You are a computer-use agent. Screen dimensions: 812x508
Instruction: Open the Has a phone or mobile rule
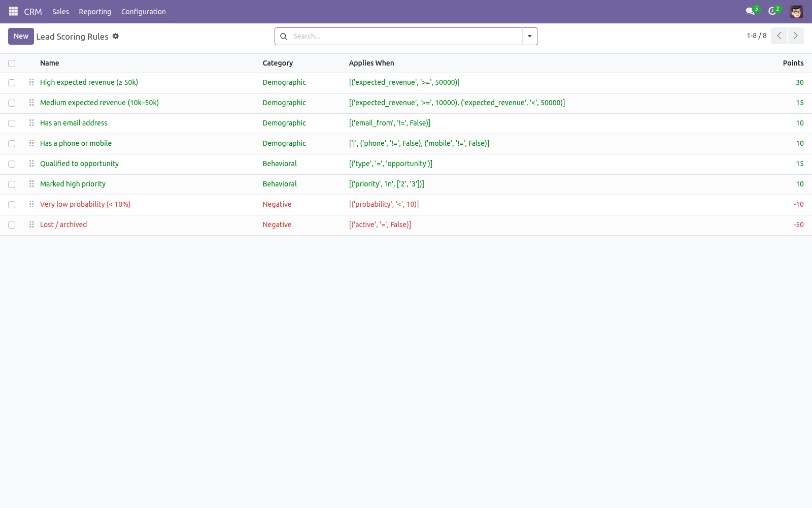(76, 143)
